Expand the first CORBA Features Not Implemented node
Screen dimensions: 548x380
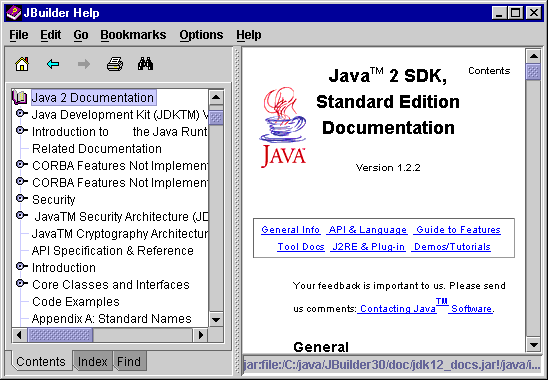click(21, 164)
